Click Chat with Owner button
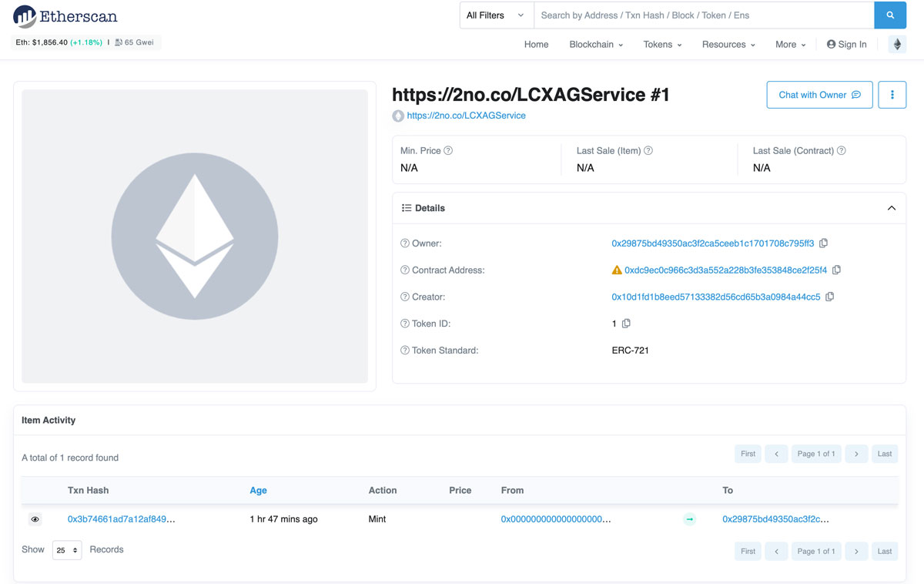 pyautogui.click(x=819, y=95)
